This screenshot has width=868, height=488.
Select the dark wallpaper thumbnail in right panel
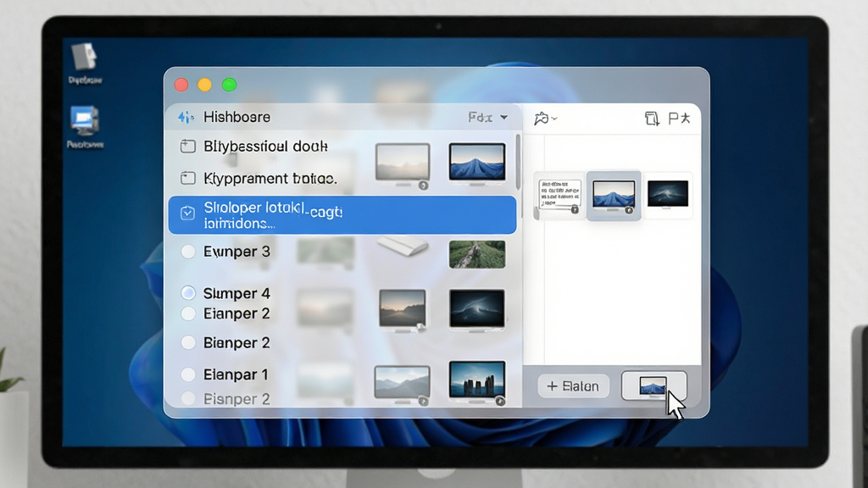point(668,195)
